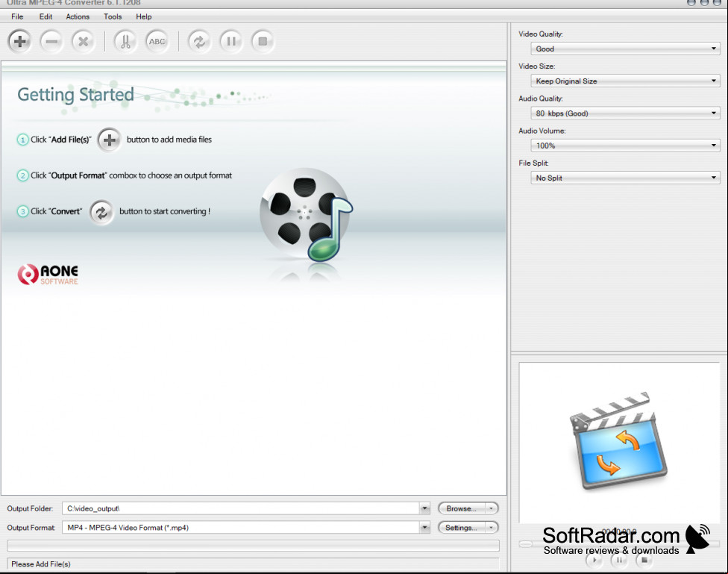Click the 'Please Add File(s)' status text
Screen dimensions: 728x574
41,564
